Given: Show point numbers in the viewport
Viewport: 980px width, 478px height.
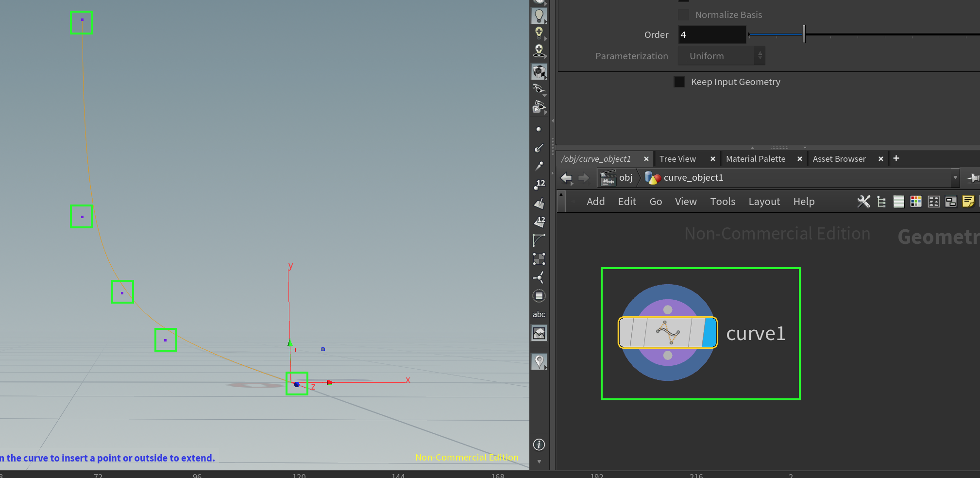Looking at the screenshot, I should (539, 183).
